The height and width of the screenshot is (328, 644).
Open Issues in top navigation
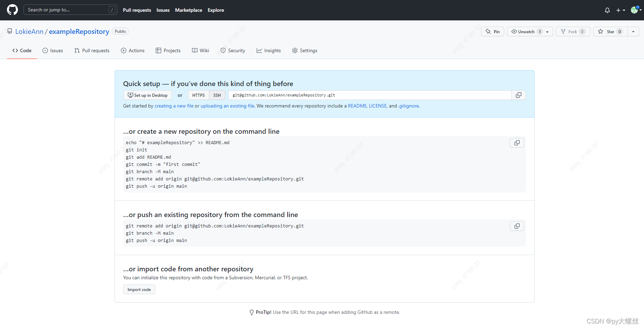point(163,10)
